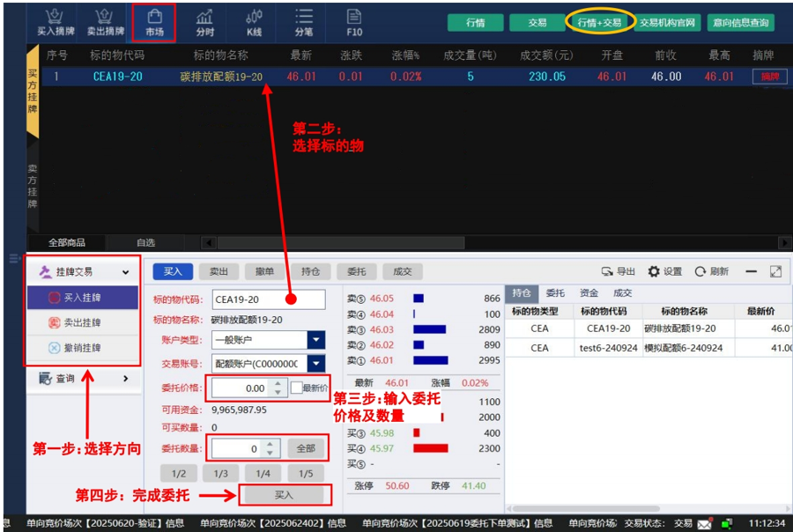This screenshot has width=793, height=532.
Task: Open the K线 candlestick icon
Action: click(254, 22)
